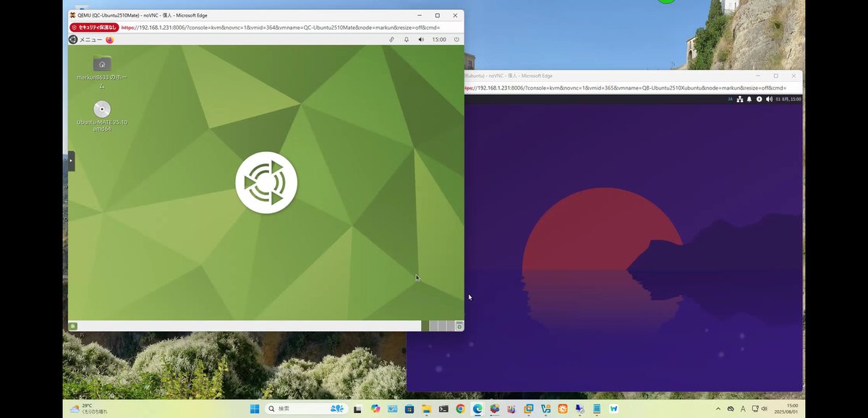Maximize the Xubuntu noVNC Edge window
Viewport: 868px width, 418px height.
pyautogui.click(x=776, y=75)
